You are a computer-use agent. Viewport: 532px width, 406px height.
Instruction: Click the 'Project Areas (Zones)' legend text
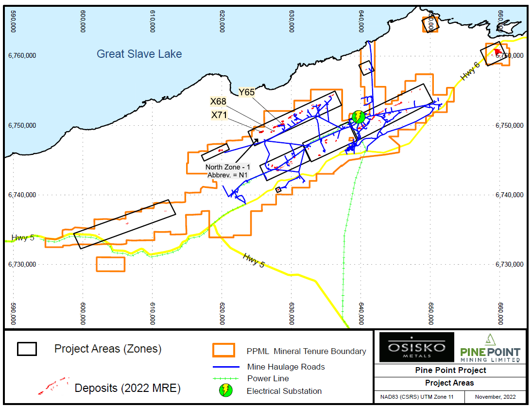pos(108,349)
